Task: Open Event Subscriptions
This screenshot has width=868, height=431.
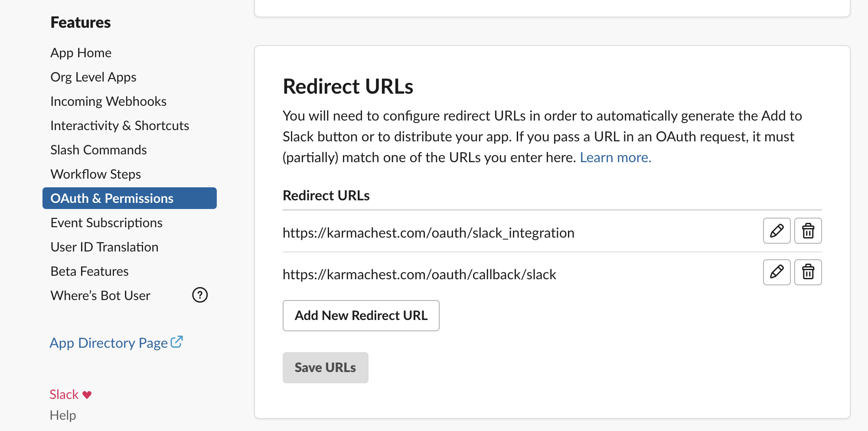Action: point(106,223)
